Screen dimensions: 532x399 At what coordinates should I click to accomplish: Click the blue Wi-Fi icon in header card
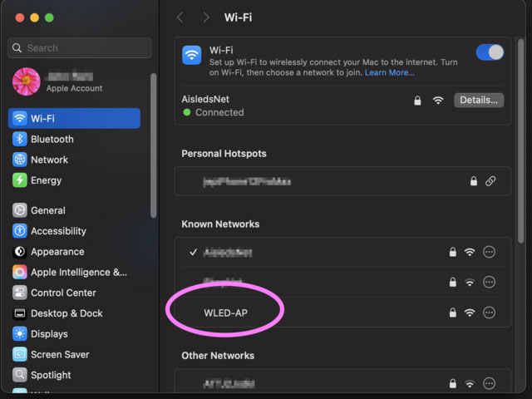192,56
